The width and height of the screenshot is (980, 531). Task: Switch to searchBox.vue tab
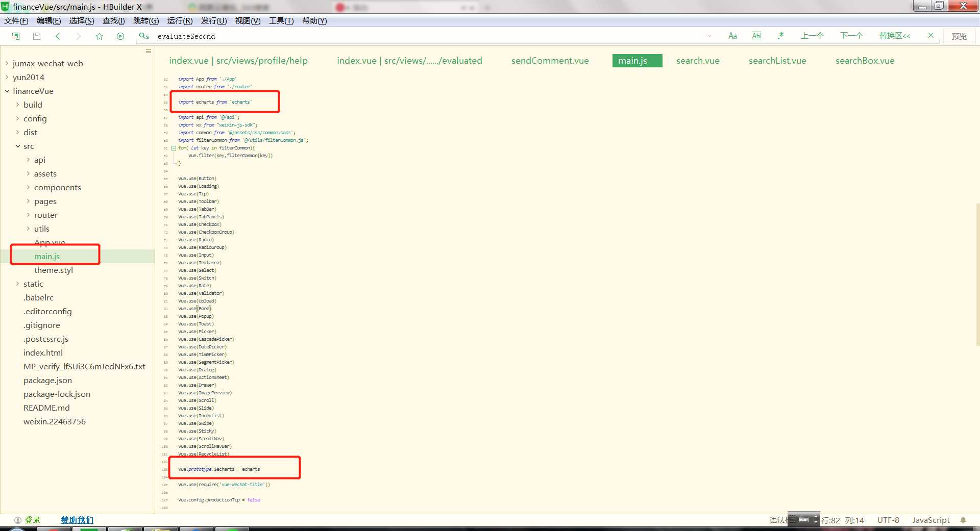click(865, 61)
